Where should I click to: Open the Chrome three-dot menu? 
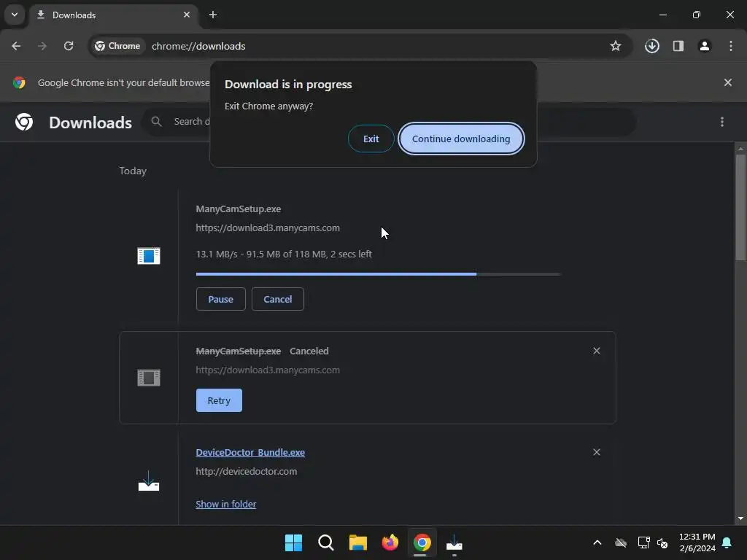pos(730,46)
